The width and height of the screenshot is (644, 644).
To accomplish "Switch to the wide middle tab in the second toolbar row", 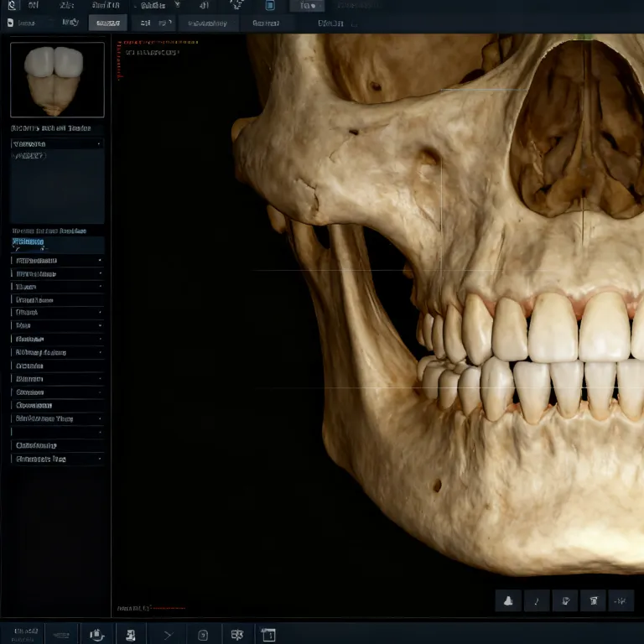I will (x=208, y=23).
